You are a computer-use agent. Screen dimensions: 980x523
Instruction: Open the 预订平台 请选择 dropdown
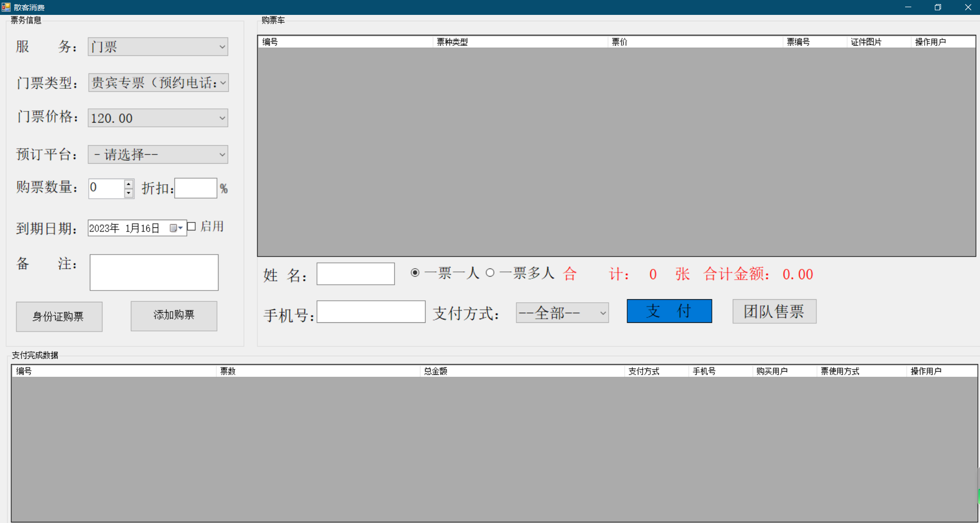click(x=158, y=154)
